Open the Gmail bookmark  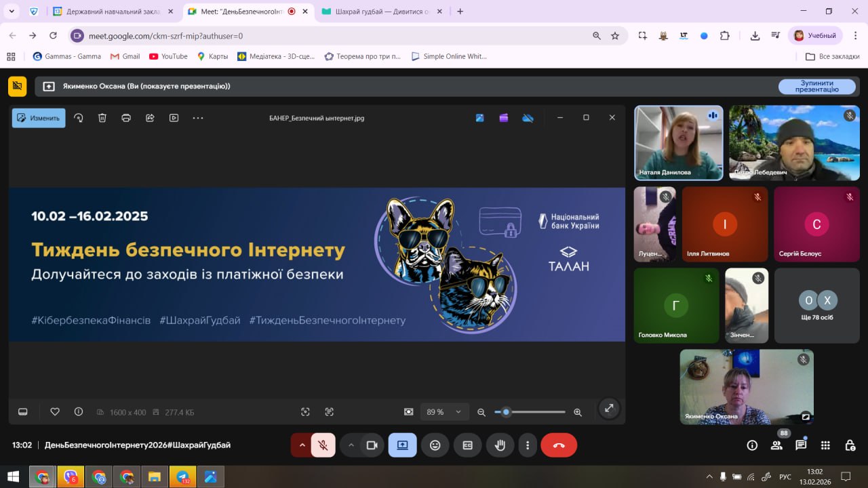click(x=125, y=56)
